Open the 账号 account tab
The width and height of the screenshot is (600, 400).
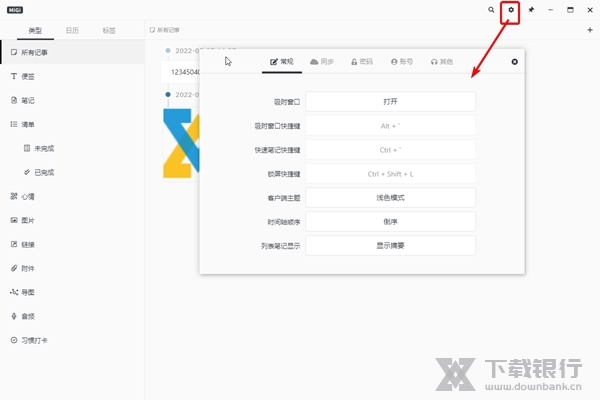point(402,62)
